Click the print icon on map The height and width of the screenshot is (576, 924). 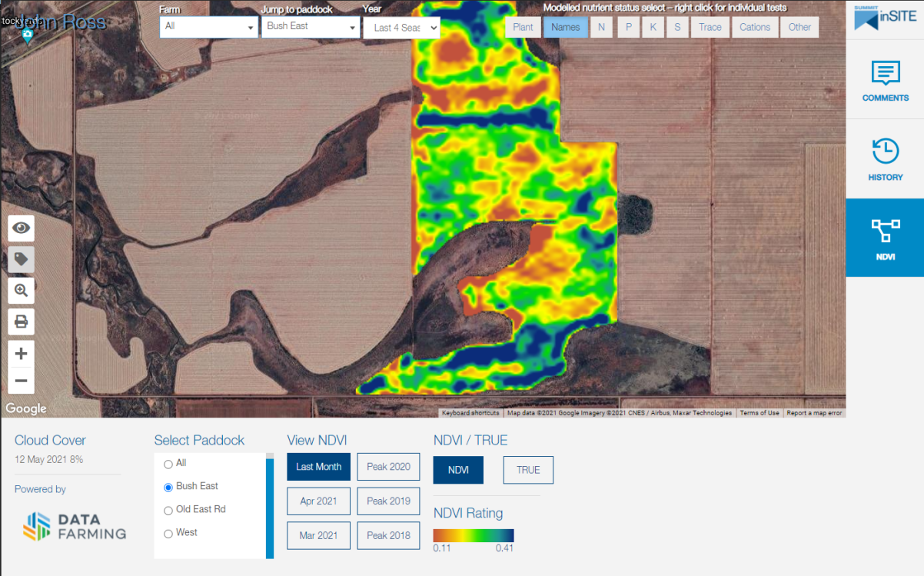pyautogui.click(x=22, y=321)
